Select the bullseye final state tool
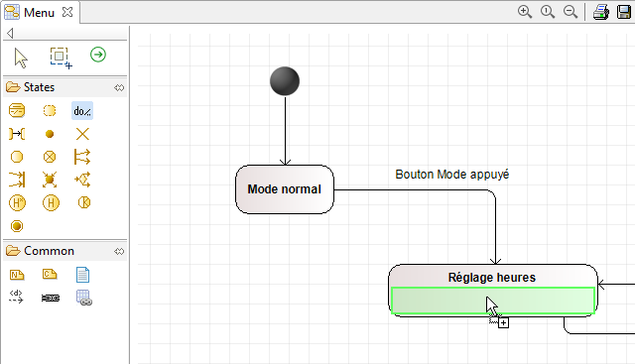Screen dimensions: 635x364 (17, 226)
